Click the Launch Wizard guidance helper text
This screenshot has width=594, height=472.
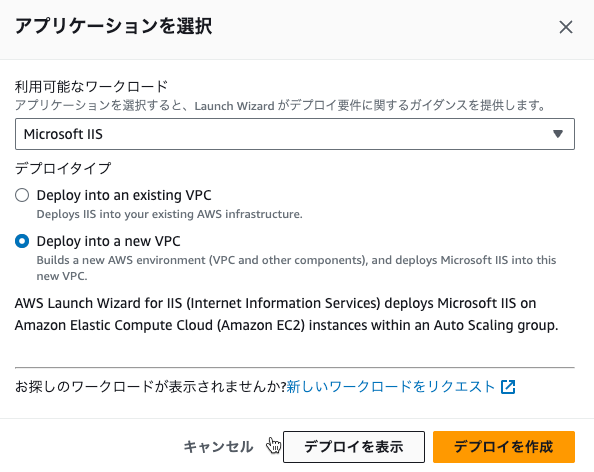point(280,105)
